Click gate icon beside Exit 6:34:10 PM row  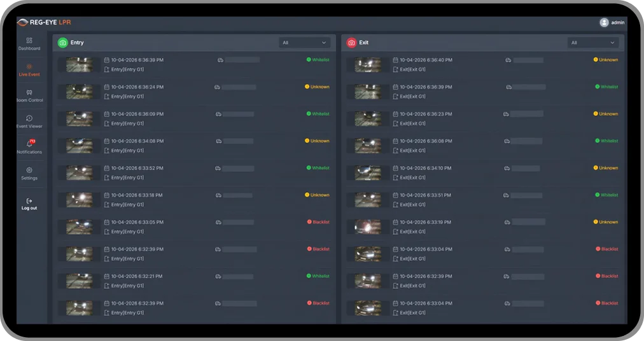(395, 178)
